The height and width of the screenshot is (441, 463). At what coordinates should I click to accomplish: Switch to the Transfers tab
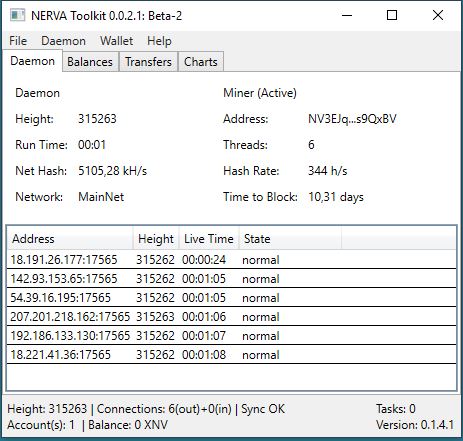pos(148,62)
